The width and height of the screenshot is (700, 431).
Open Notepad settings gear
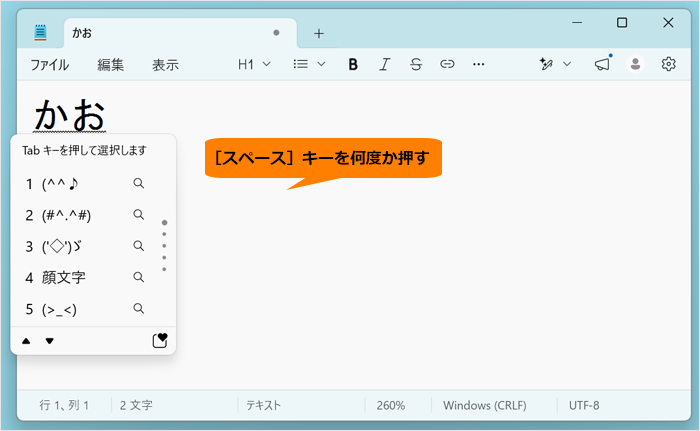[668, 64]
